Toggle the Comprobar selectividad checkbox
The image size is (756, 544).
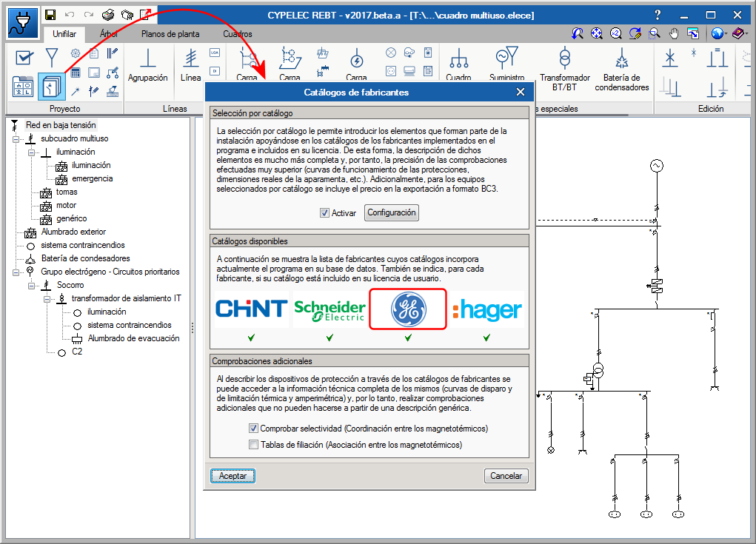(x=253, y=429)
